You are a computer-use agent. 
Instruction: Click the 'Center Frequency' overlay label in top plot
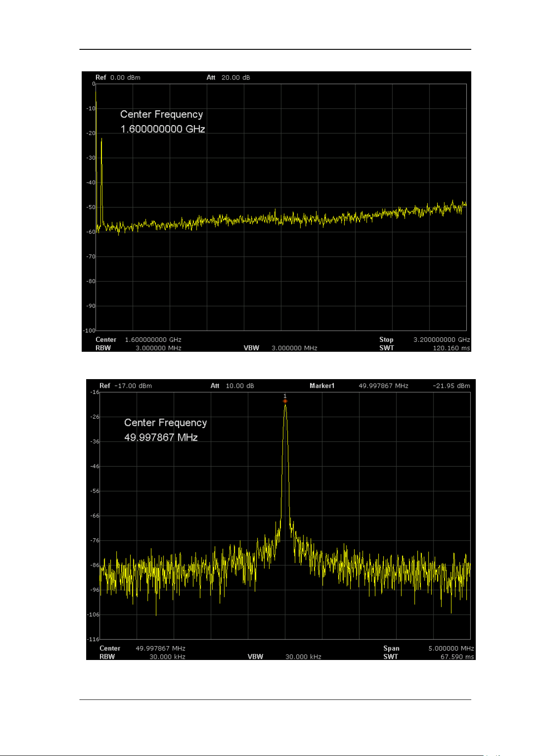162,114
